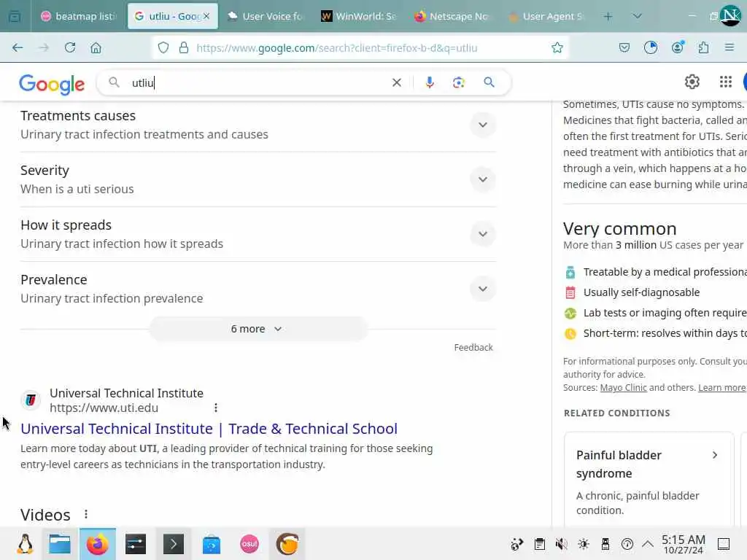
Task: Clear the Google search box
Action: click(x=396, y=82)
